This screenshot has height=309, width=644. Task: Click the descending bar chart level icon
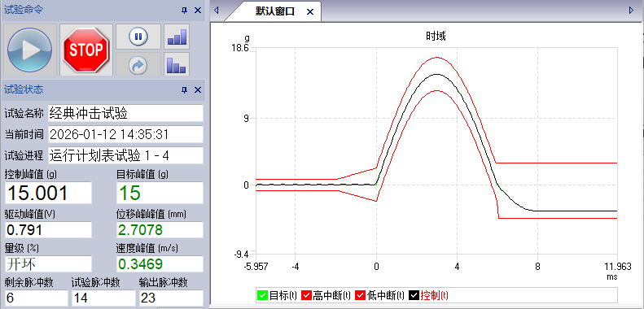[177, 65]
